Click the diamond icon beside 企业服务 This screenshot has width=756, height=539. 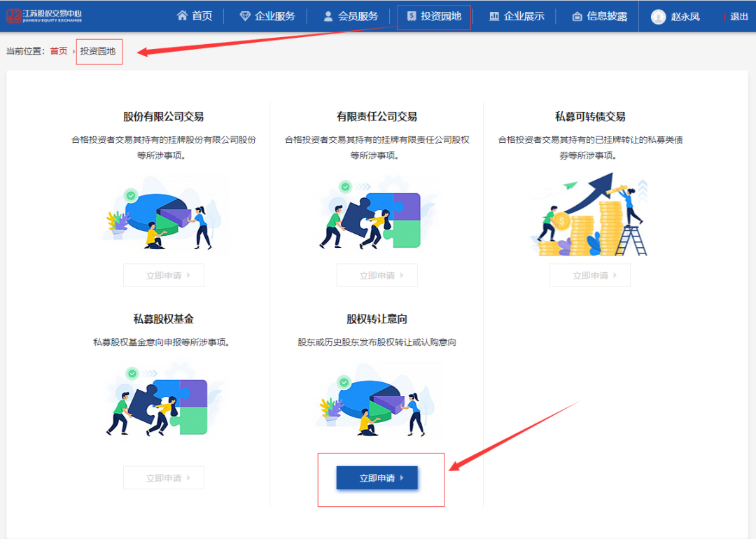(x=245, y=16)
